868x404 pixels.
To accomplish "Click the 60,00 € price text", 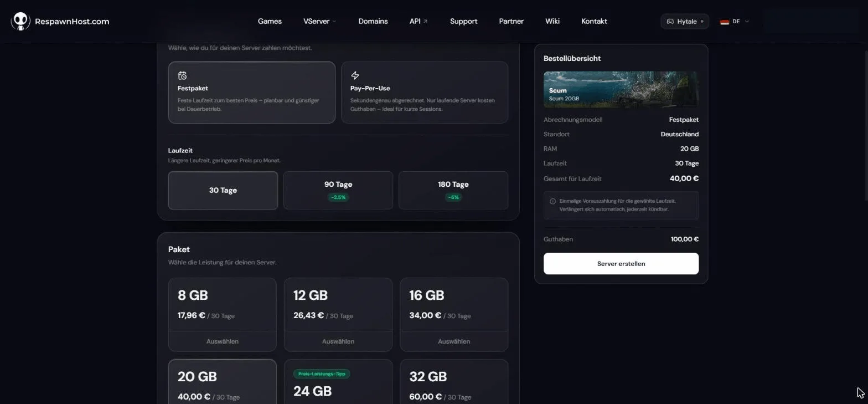I will (x=425, y=397).
